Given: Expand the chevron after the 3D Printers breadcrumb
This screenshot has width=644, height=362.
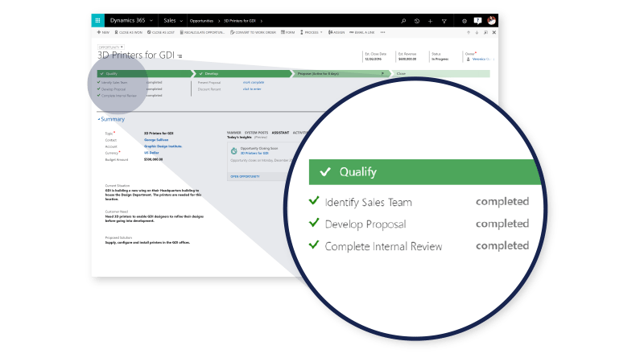Looking at the screenshot, I should click(261, 21).
